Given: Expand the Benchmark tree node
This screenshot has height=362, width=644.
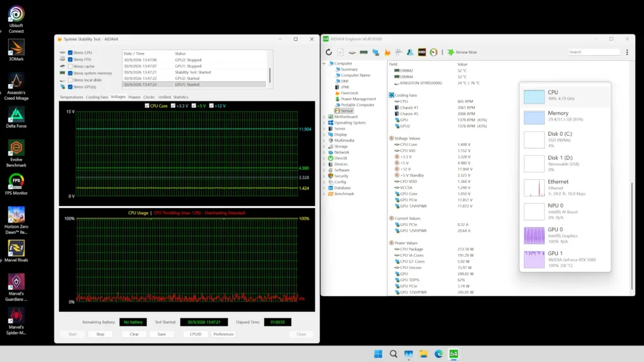Looking at the screenshot, I should click(x=324, y=194).
